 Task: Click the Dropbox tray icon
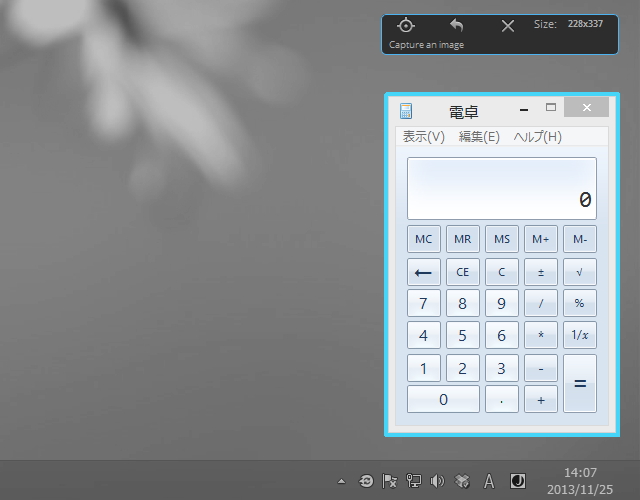462,481
